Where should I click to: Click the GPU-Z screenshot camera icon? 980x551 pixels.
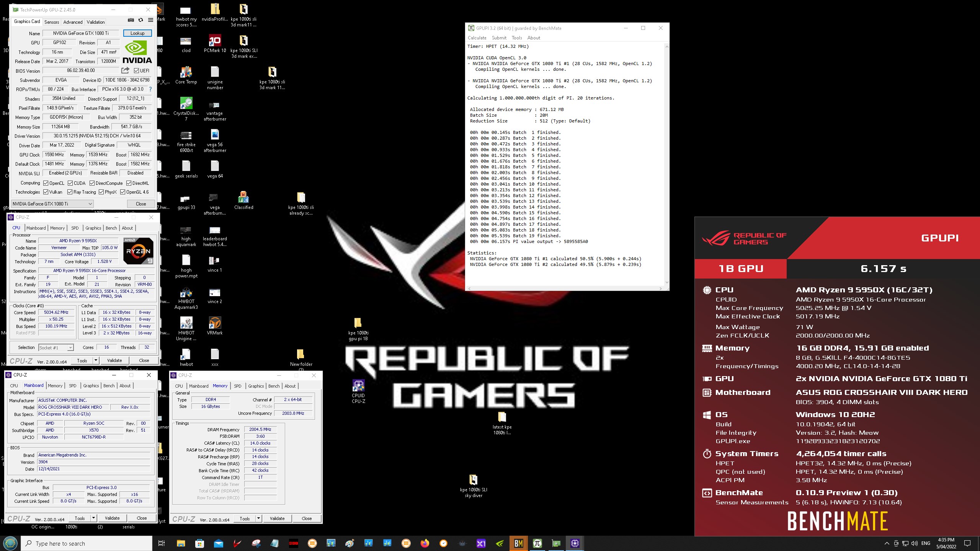coord(131,20)
